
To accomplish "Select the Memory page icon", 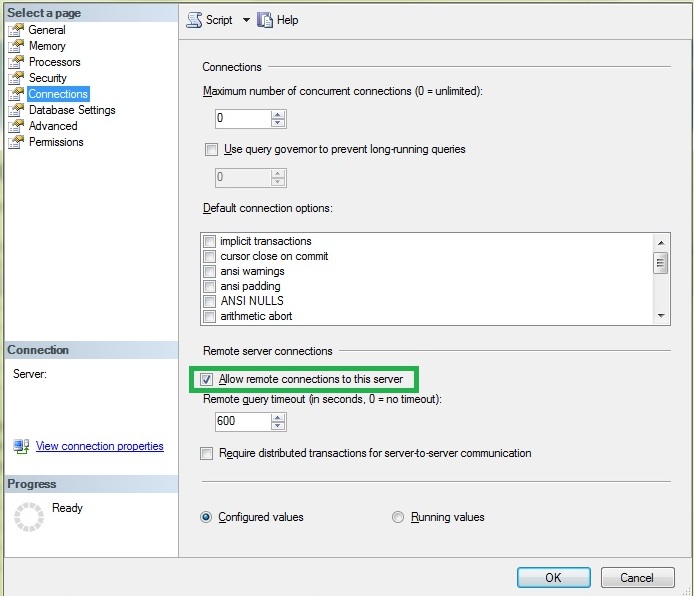I will [16, 46].
